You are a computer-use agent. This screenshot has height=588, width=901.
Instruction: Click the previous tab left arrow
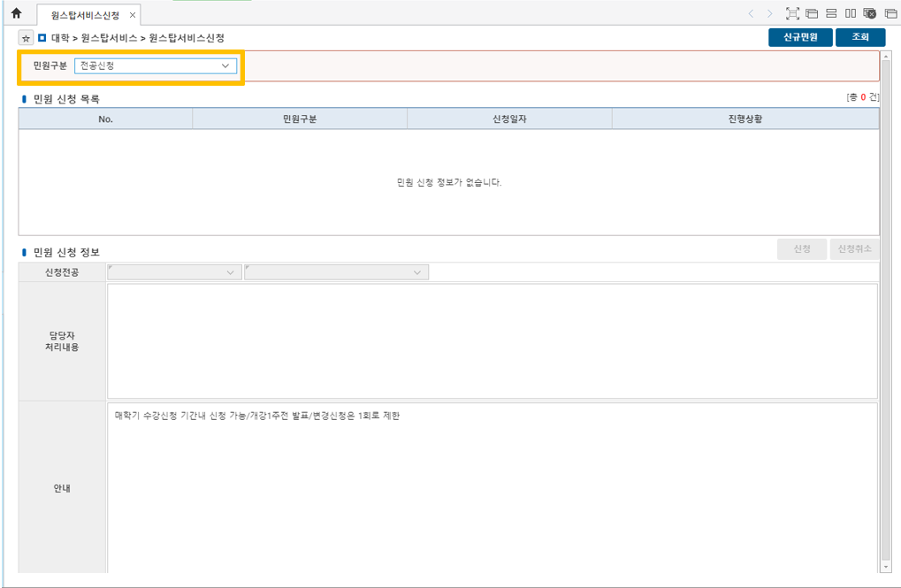(x=751, y=13)
